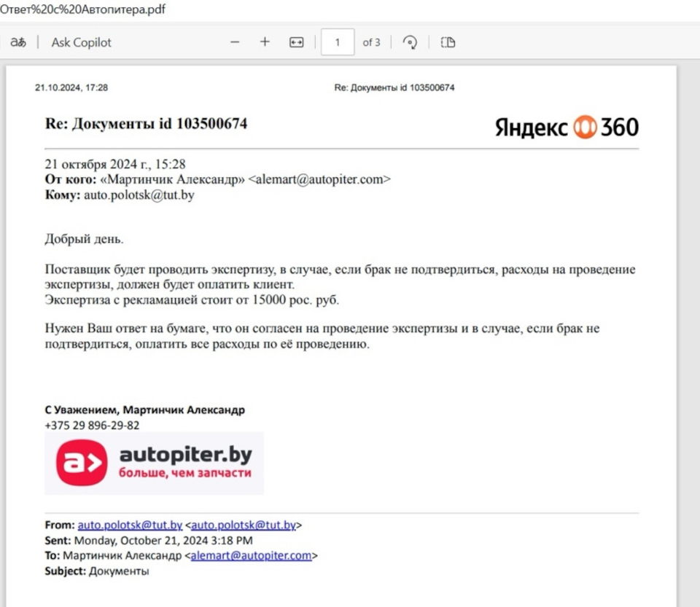700x607 pixels.
Task: Click the Read aloud icon in toolbar
Action: tap(18, 42)
